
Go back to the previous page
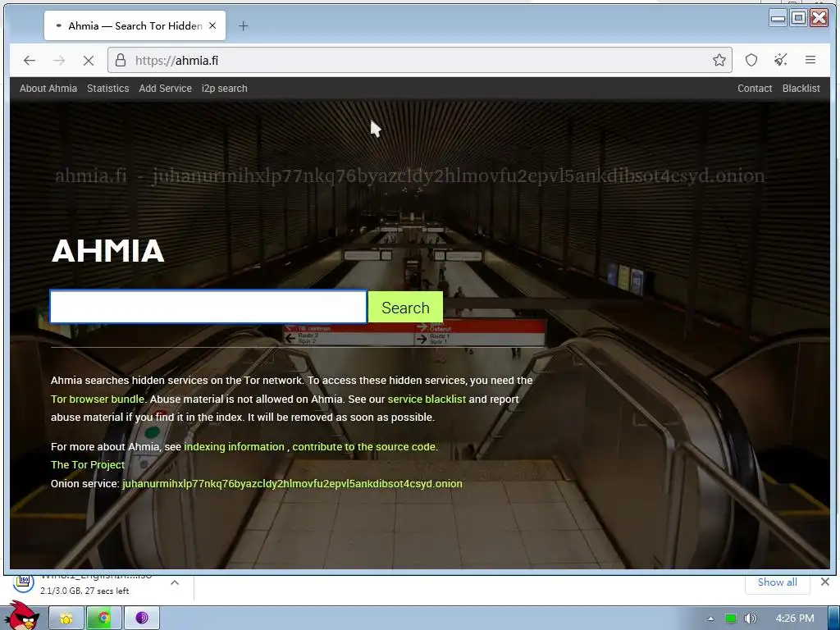[x=30, y=61]
